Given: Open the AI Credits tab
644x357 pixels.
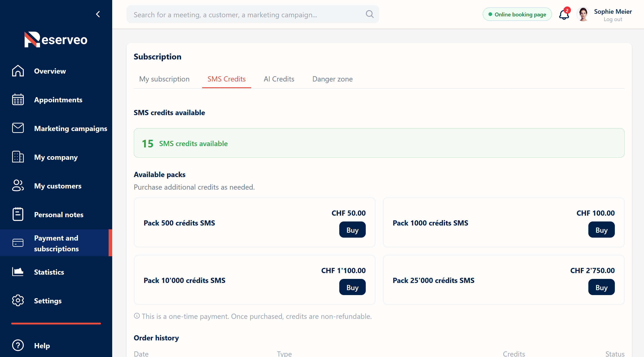Looking at the screenshot, I should (279, 79).
